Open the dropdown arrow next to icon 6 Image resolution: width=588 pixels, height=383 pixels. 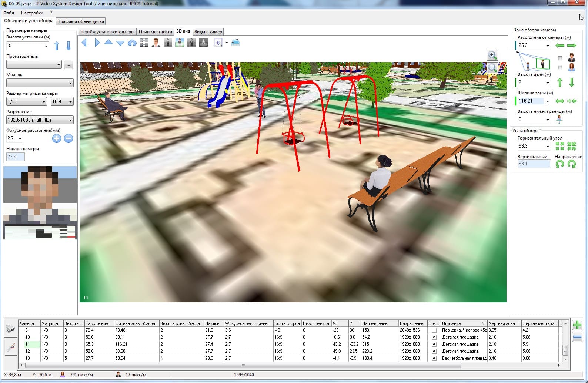[x=227, y=43]
